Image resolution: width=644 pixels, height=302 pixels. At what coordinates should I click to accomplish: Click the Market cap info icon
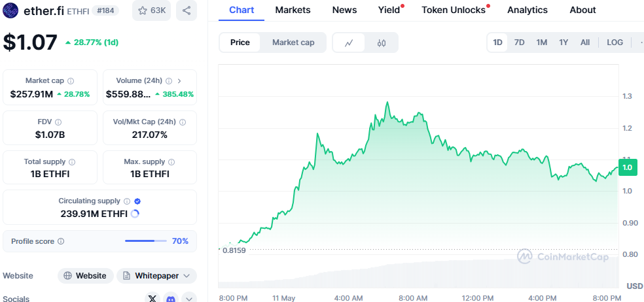71,81
